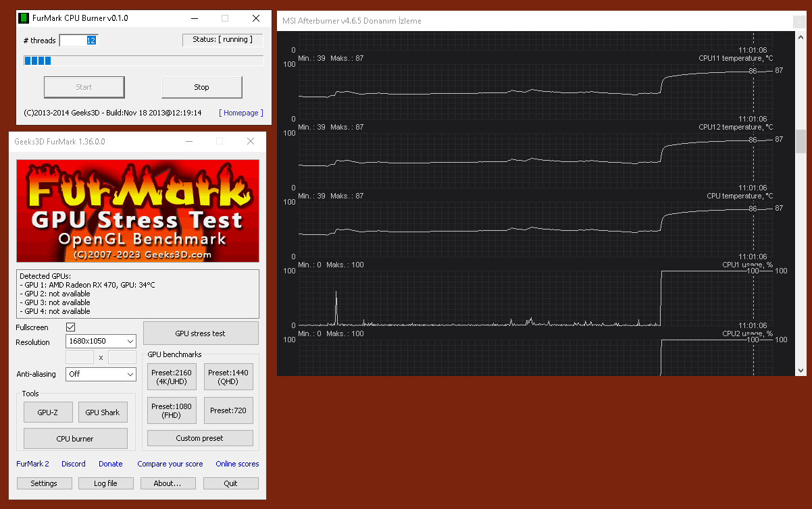Toggle the Fullscreen checkbox in FurMark

(x=70, y=327)
